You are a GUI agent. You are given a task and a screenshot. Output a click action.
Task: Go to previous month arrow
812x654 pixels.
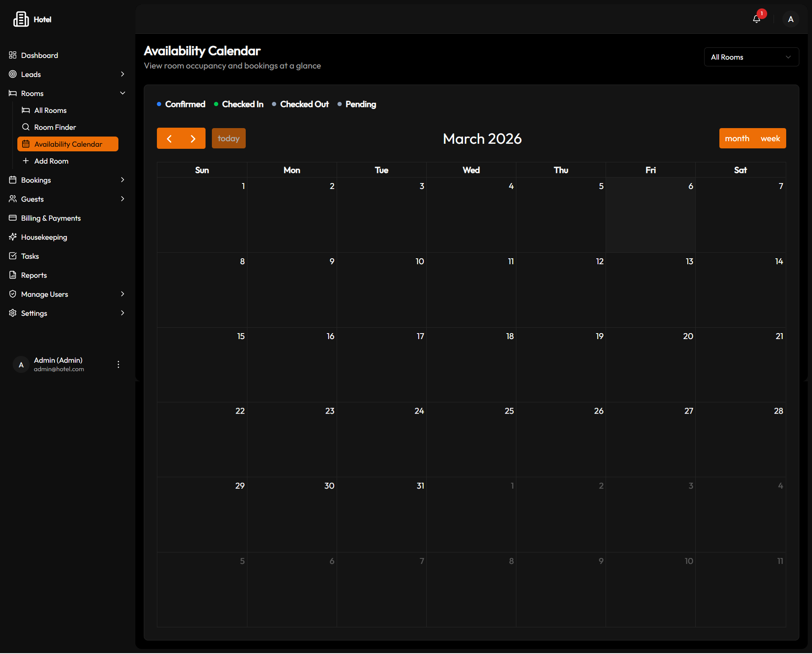tap(169, 139)
